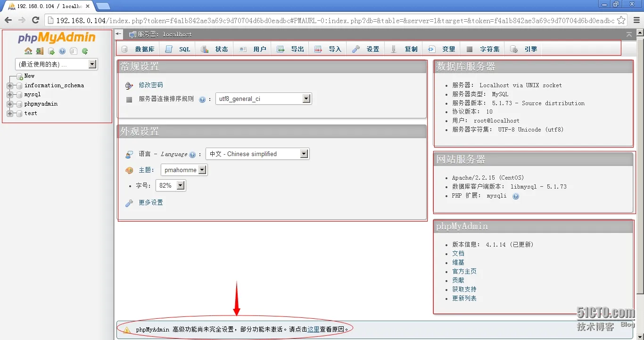Expand the mysql database tree node
Viewport: 644px width, 340px height.
coord(10,95)
